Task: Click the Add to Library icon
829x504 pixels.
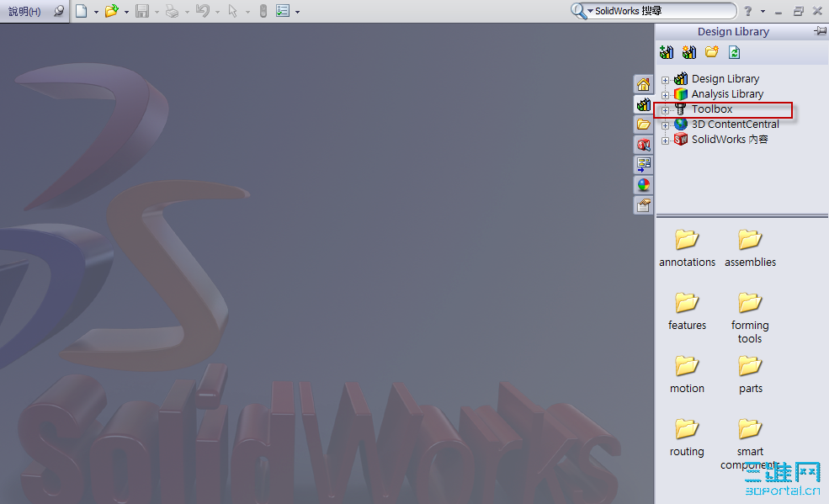Action: tap(667, 52)
